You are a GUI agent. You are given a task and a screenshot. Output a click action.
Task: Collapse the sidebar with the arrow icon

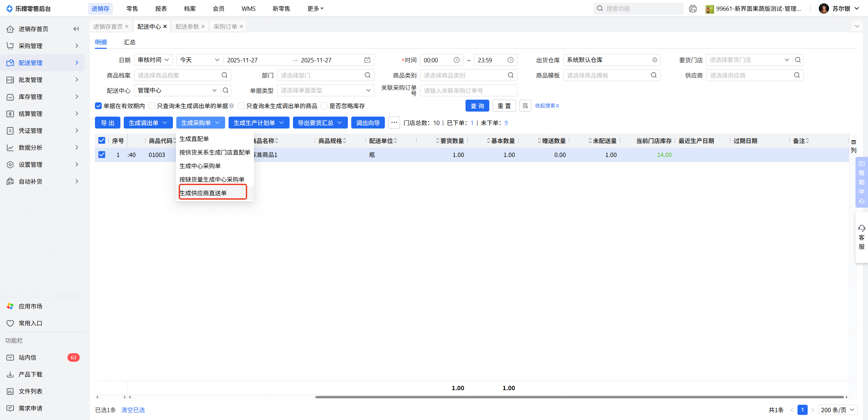pos(76,29)
